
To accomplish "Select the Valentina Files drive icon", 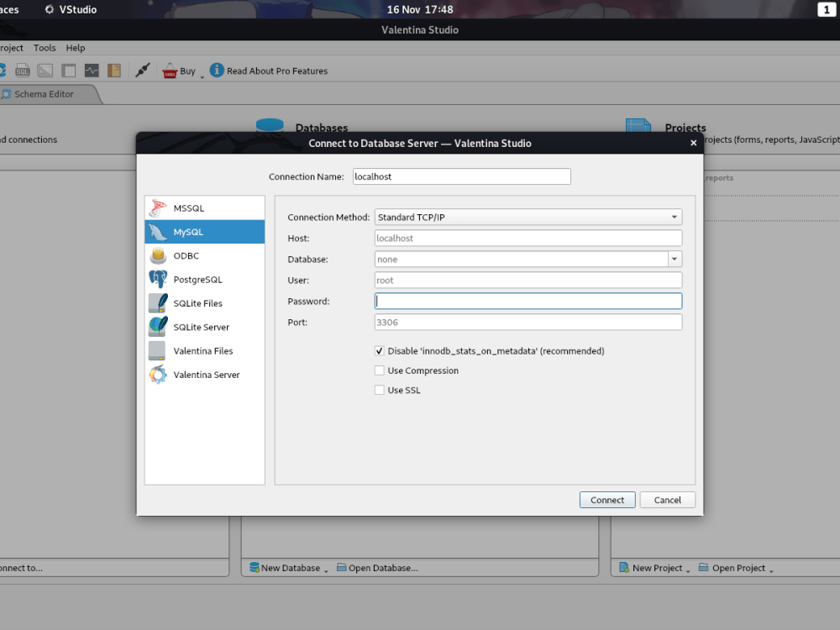I will pyautogui.click(x=157, y=351).
